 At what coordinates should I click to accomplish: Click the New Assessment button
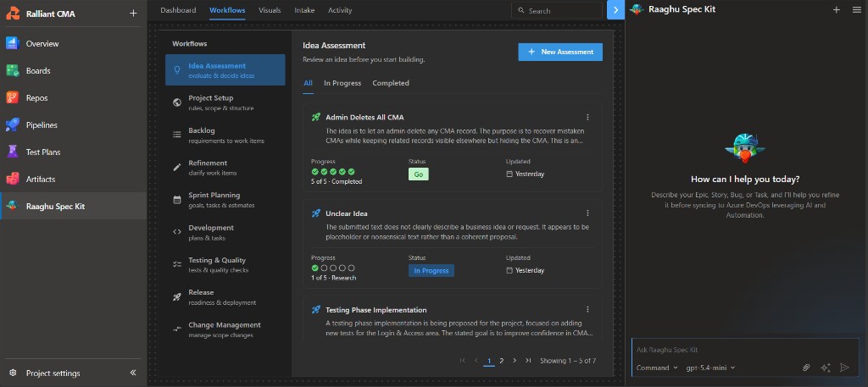560,52
